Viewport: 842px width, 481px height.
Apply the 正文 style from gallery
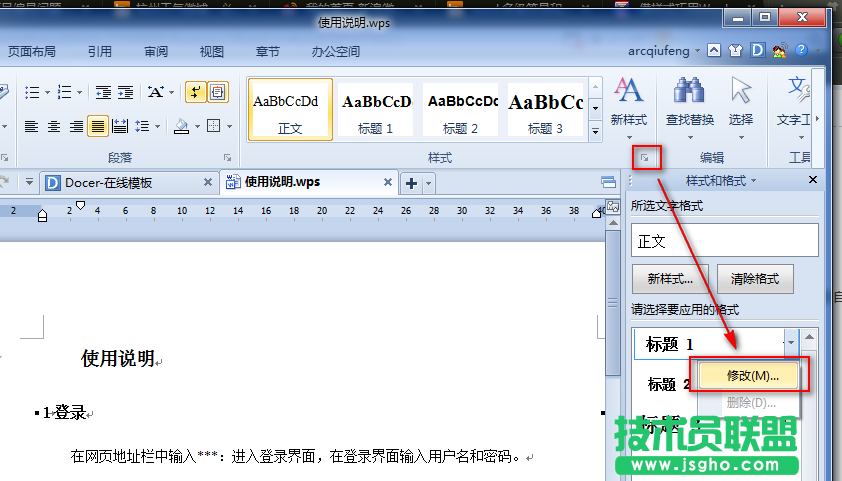(290, 110)
